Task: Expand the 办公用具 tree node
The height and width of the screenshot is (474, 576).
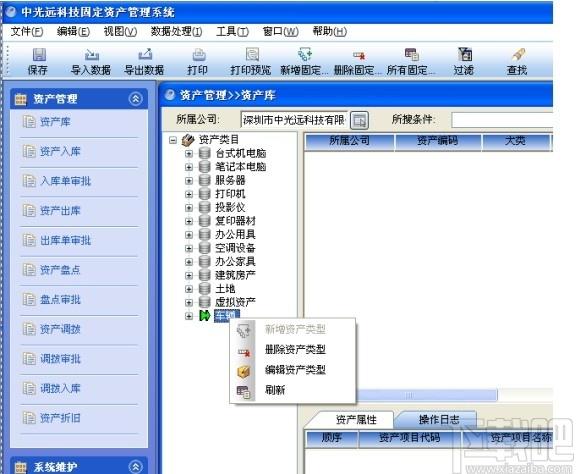Action: coord(189,235)
